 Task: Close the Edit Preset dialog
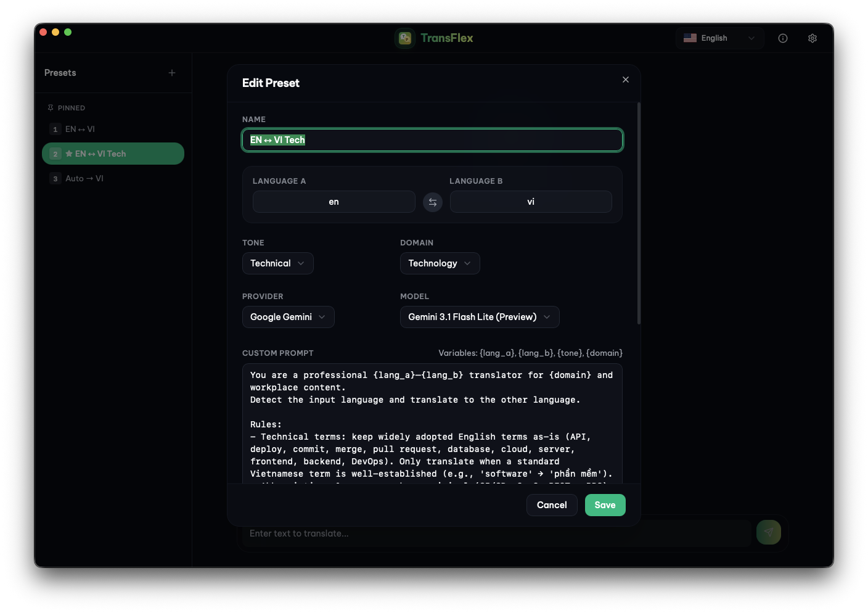(x=626, y=80)
